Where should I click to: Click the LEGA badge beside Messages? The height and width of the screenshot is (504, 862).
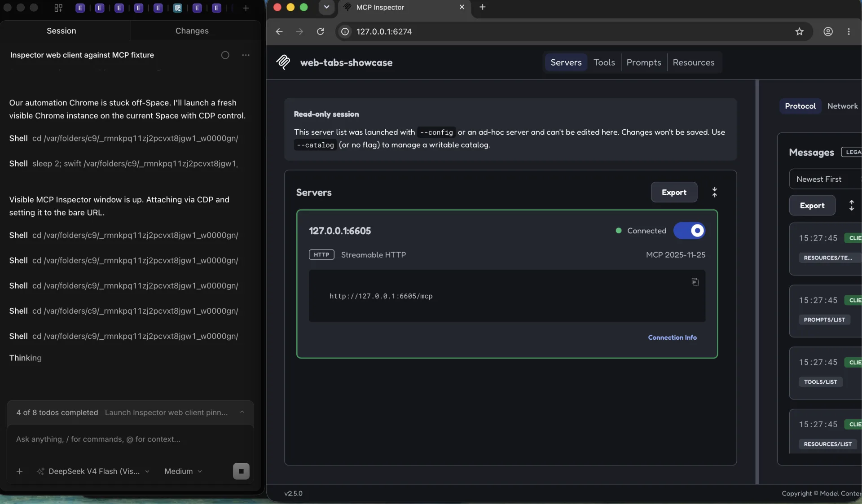pos(852,152)
